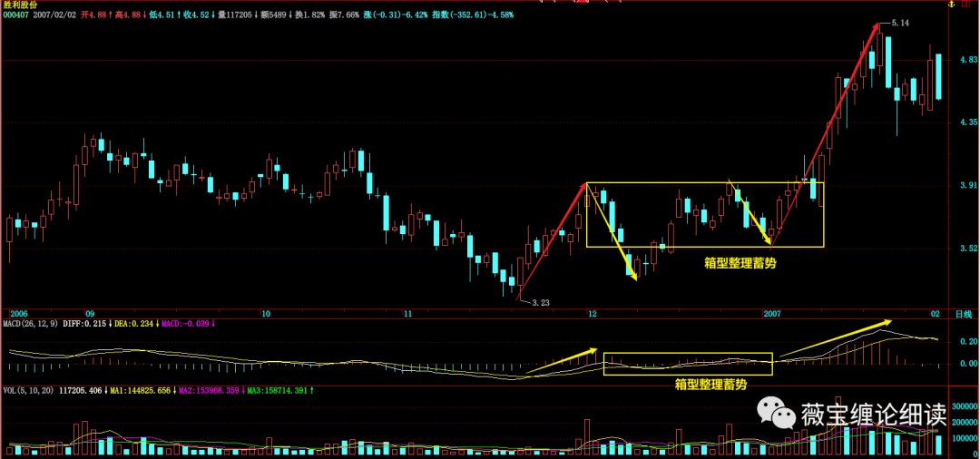Click the 300000 volume axis label
980x459 pixels.
click(x=965, y=405)
